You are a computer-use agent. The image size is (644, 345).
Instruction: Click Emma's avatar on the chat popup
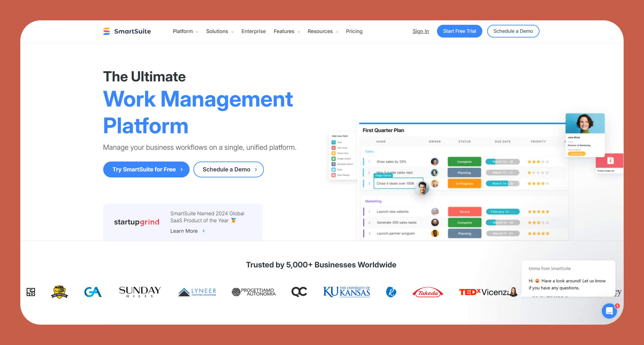coord(513,291)
